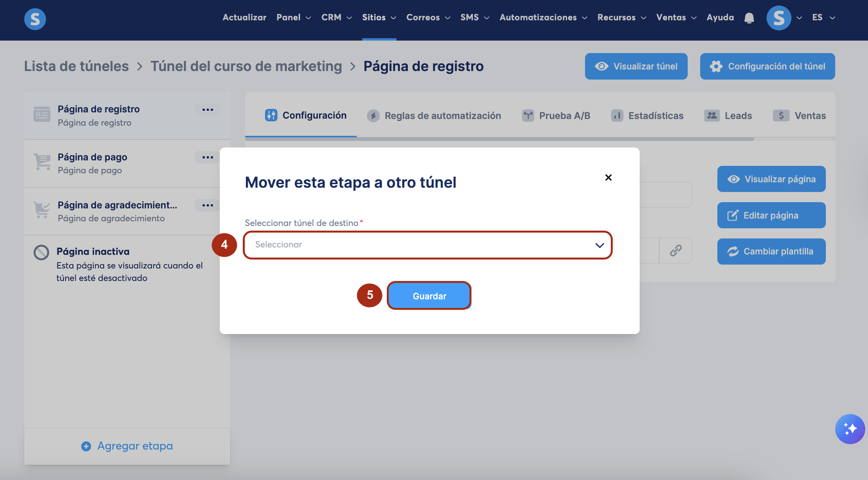Click the notification bell icon
868x480 pixels.
coord(749,18)
